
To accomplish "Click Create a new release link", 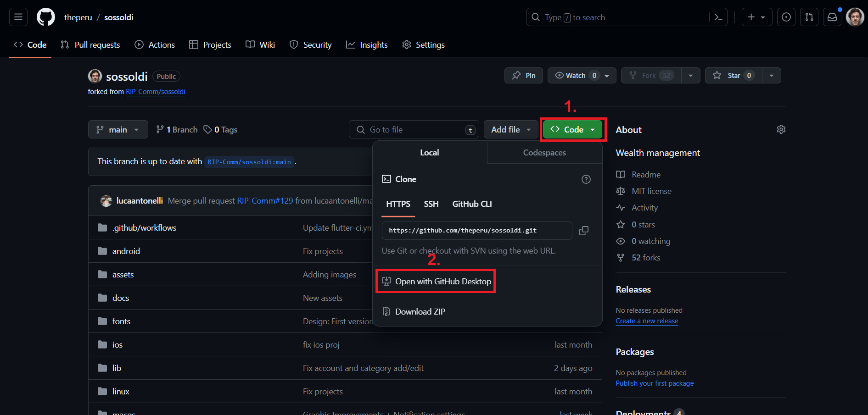I will tap(647, 321).
